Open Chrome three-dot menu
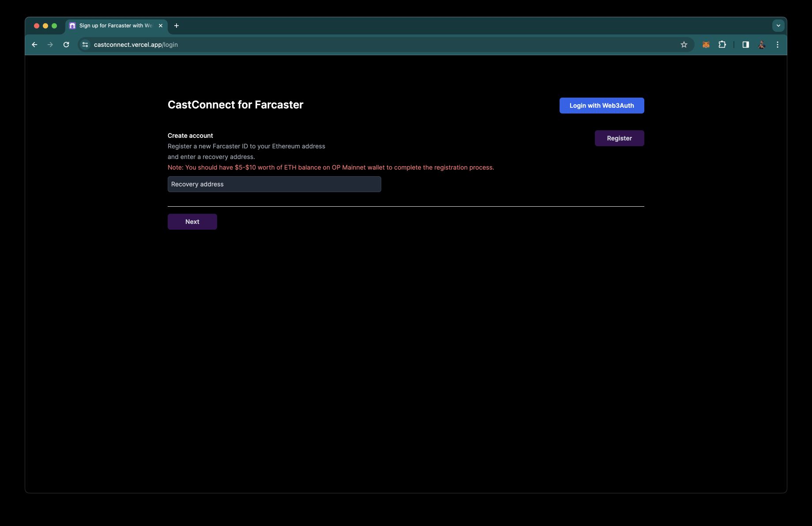The width and height of the screenshot is (812, 526). (778, 45)
